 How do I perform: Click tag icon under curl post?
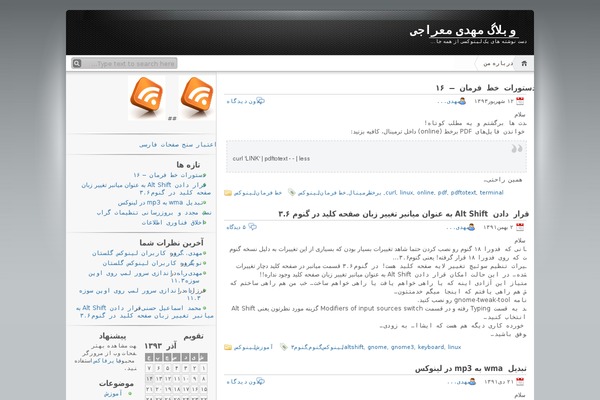point(292,193)
